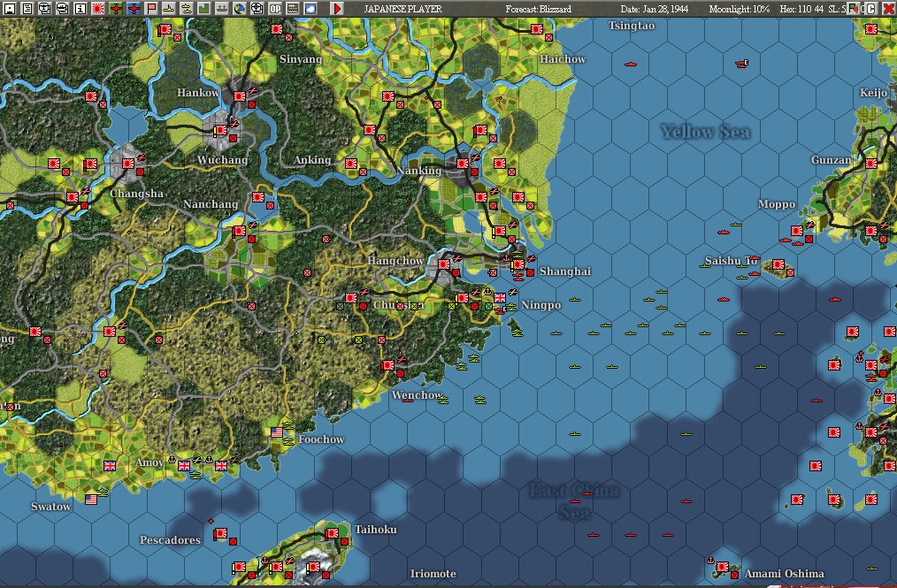Select the Japanese unit at Moppo
The height and width of the screenshot is (588, 897).
click(797, 231)
